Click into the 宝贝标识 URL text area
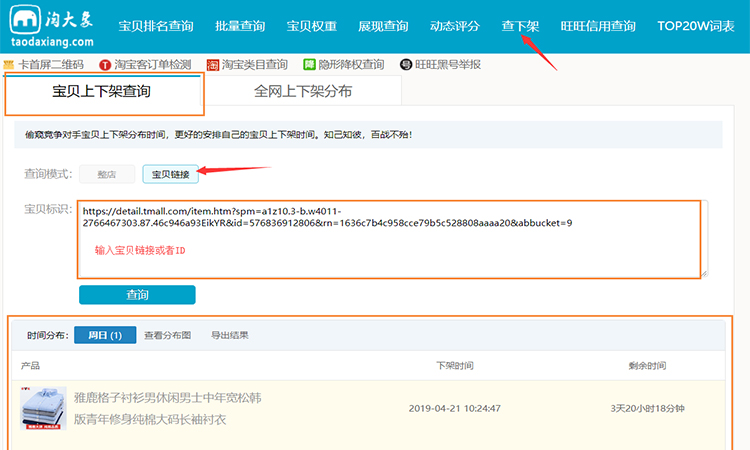The width and height of the screenshot is (750, 450). click(390, 238)
